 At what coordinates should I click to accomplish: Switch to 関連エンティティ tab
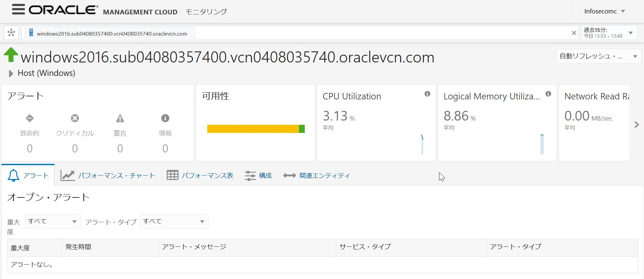pos(316,175)
